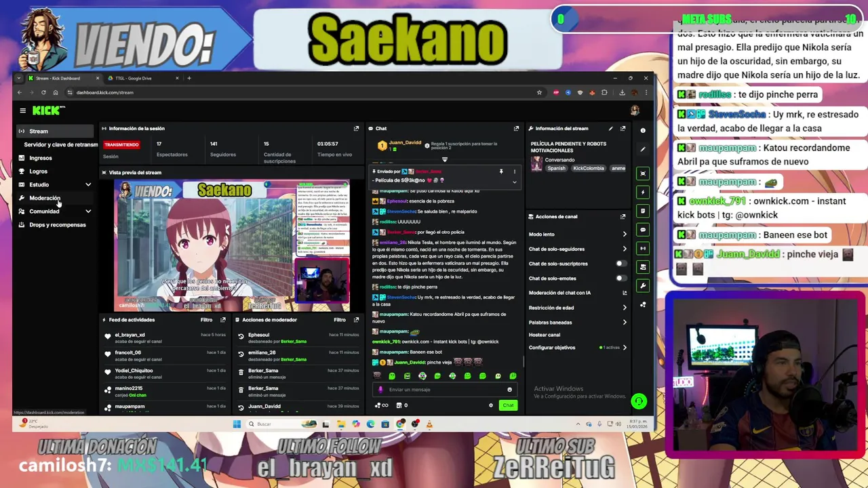The image size is (868, 488).
Task: Toggle Chat de solo-suscriptores
Action: 620,264
